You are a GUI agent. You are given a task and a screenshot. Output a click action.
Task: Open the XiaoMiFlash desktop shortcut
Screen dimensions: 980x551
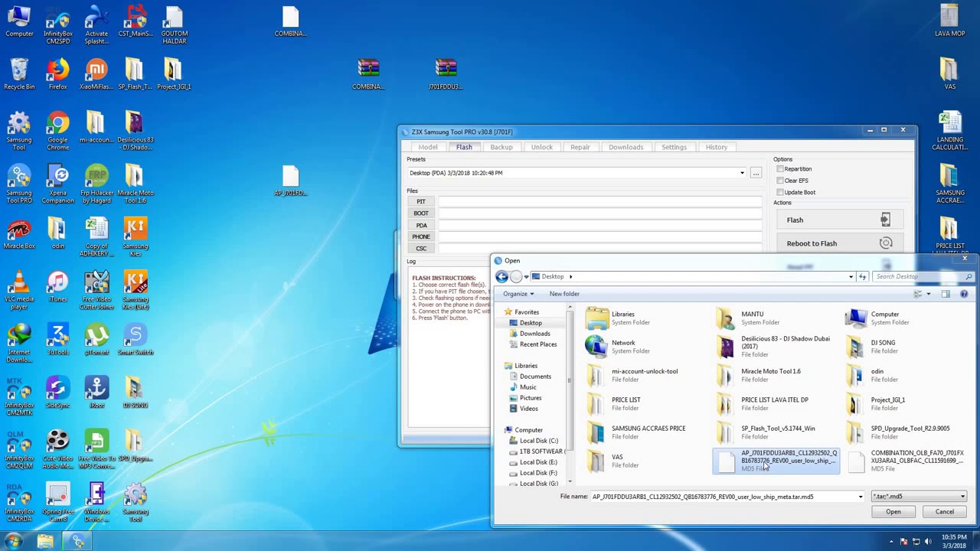[96, 75]
